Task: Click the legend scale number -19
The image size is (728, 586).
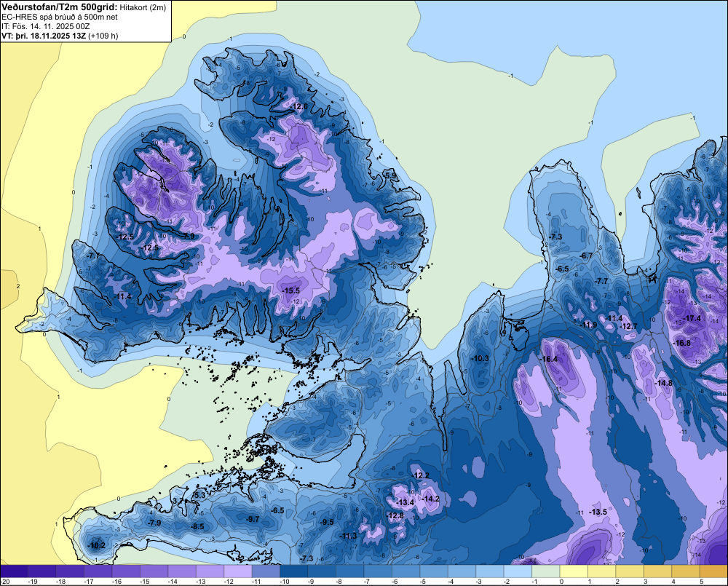Action: pyautogui.click(x=33, y=582)
